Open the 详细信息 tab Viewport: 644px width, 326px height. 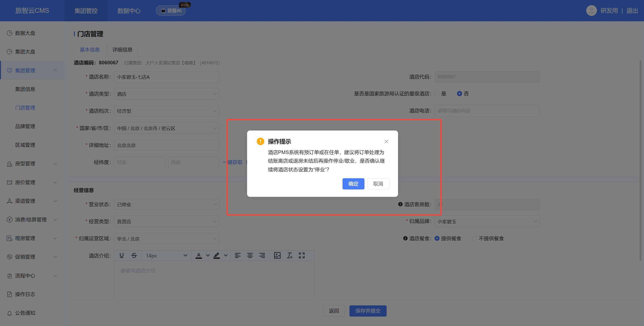coord(122,50)
